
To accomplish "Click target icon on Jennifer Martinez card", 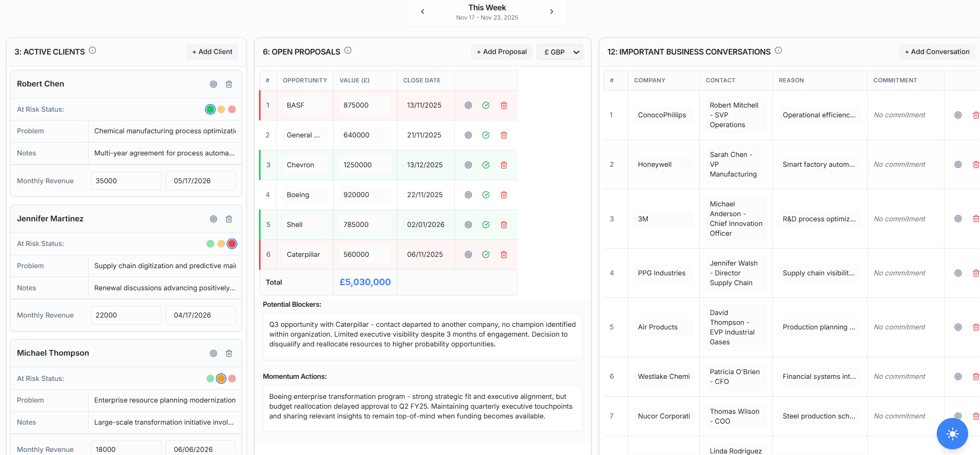I will [213, 219].
